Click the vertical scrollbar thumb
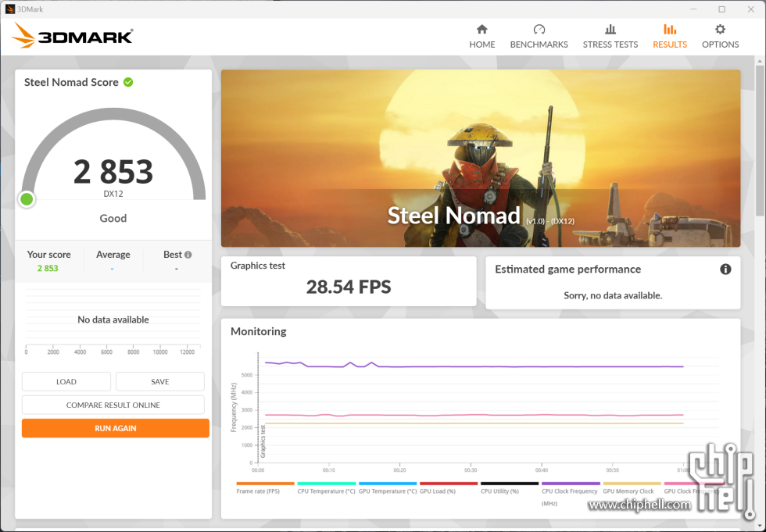This screenshot has width=766, height=532. coord(760,141)
